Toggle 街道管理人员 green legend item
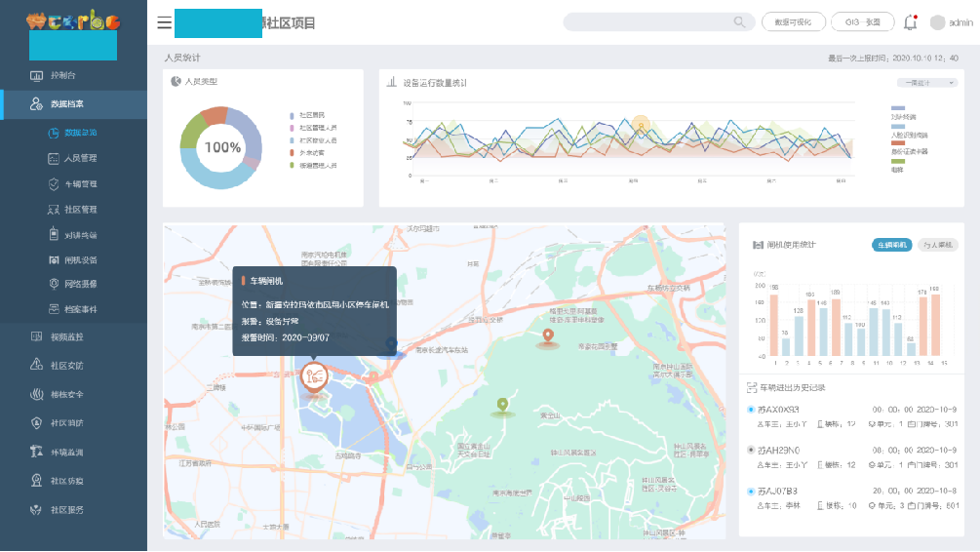 pyautogui.click(x=313, y=166)
